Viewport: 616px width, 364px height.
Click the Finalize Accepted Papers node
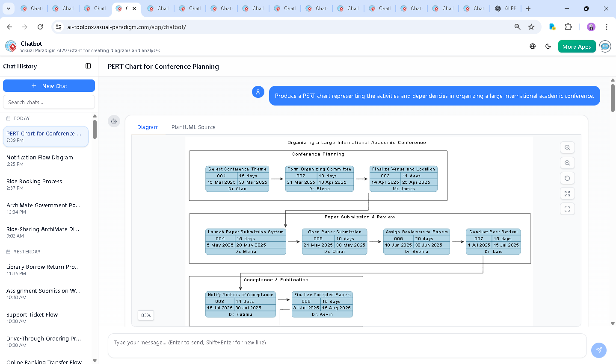point(322,304)
